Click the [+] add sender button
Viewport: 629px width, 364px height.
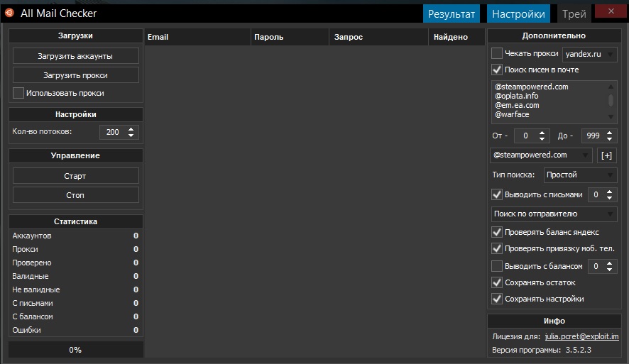click(x=606, y=155)
